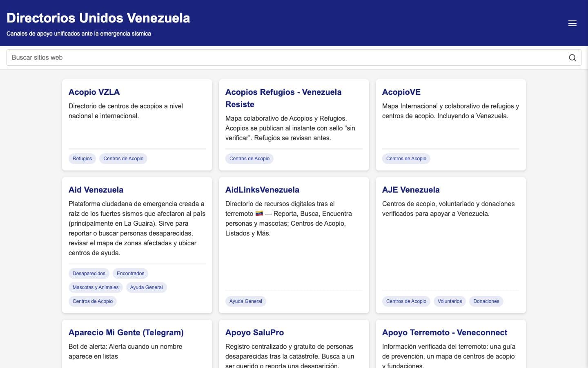This screenshot has height=368, width=588.
Task: Open the AJE Venezuela card title
Action: point(411,190)
